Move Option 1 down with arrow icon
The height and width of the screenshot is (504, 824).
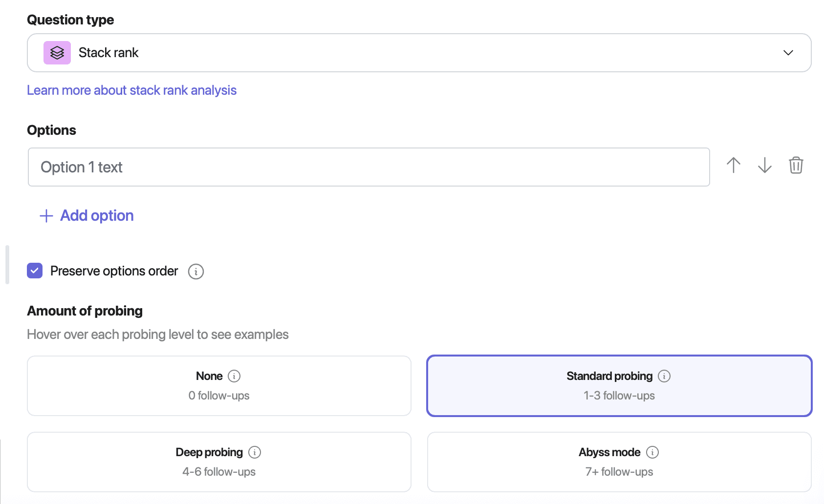[x=764, y=166]
